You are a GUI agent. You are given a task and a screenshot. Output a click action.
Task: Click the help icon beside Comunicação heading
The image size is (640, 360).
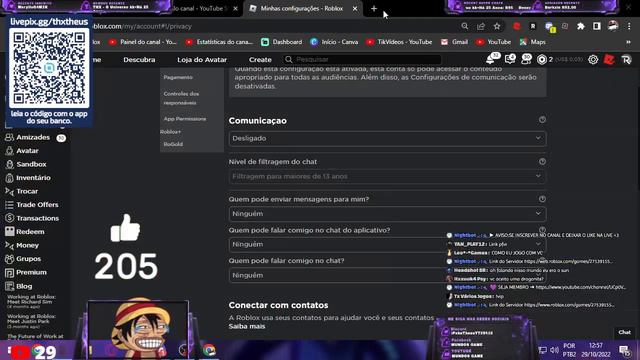click(542, 120)
